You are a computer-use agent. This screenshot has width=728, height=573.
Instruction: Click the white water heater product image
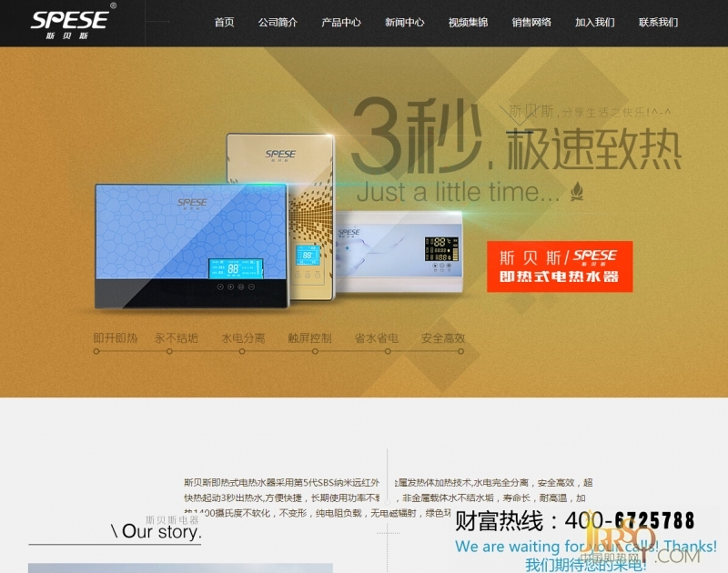pyautogui.click(x=399, y=251)
